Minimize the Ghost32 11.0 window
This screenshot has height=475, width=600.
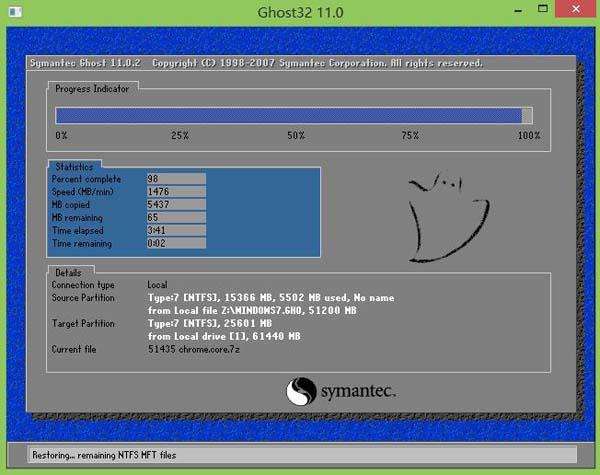[518, 11]
